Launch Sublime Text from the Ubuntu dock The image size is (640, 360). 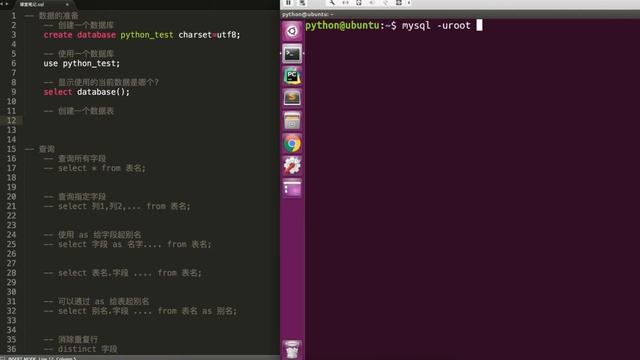pos(292,98)
